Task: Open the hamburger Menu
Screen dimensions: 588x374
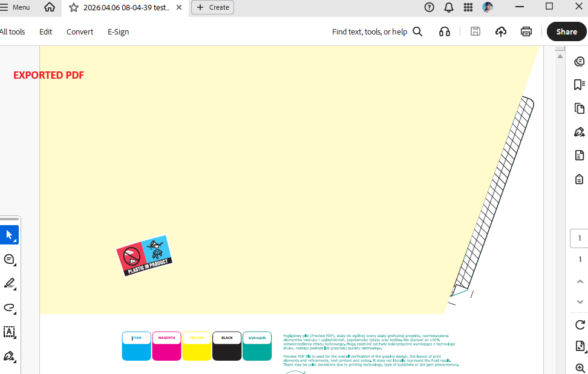Action: (15, 7)
